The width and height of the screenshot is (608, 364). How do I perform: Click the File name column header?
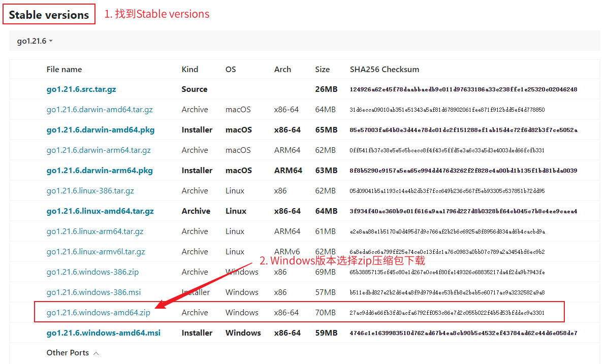(x=64, y=70)
